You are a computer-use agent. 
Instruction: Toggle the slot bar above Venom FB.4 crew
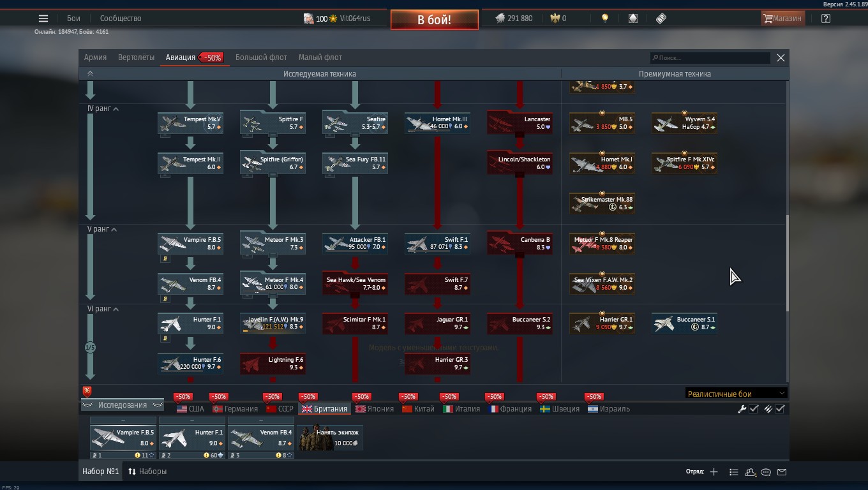pos(261,420)
